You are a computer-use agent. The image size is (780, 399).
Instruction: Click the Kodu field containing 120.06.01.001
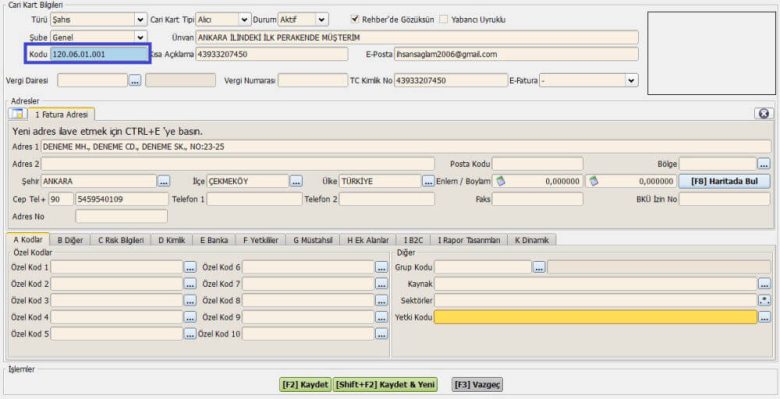point(99,54)
